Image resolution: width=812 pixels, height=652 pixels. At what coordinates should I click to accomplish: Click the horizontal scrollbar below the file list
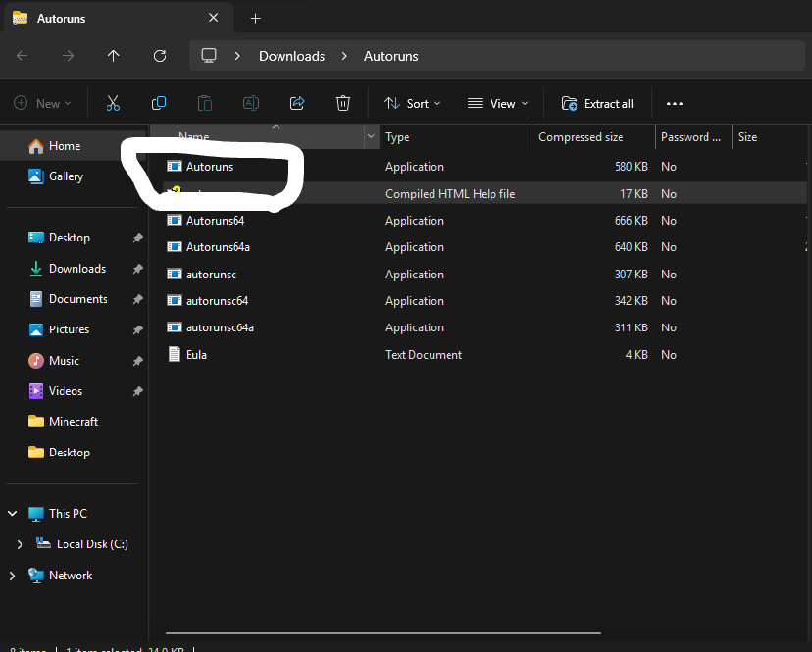coord(383,632)
